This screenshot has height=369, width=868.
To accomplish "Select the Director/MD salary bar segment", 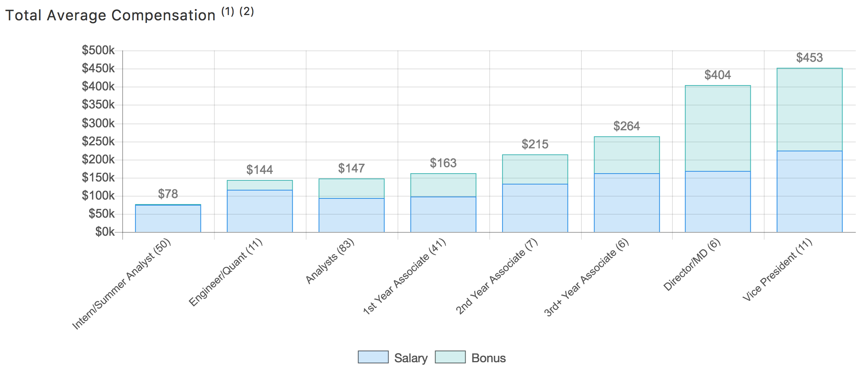I will [718, 201].
